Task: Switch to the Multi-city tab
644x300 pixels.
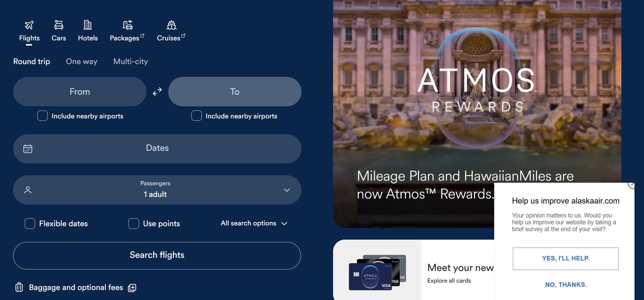Action: pyautogui.click(x=130, y=61)
